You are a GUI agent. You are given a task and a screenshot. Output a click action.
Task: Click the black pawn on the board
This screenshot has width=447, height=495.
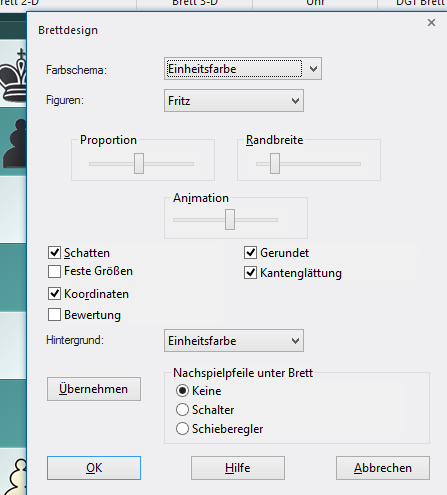pos(15,143)
